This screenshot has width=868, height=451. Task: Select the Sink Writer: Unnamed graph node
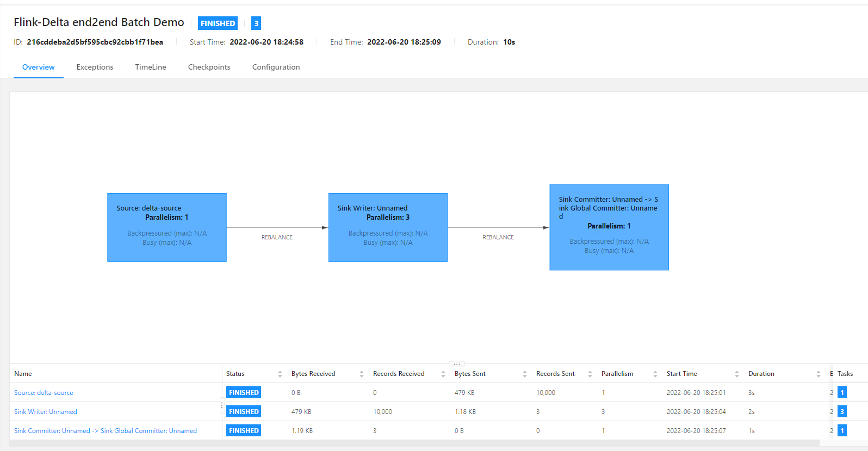[388, 227]
